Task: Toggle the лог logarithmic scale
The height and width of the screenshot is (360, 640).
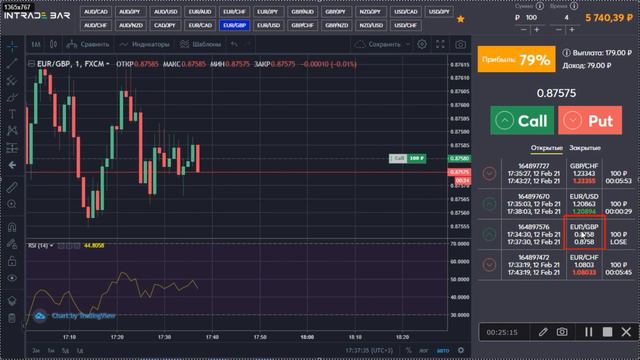Action: tap(424, 350)
